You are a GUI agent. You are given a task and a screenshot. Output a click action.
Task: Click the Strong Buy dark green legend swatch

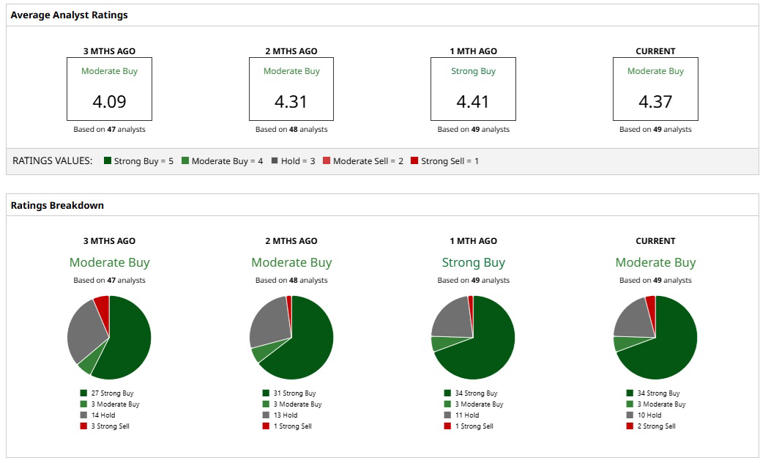(108, 160)
